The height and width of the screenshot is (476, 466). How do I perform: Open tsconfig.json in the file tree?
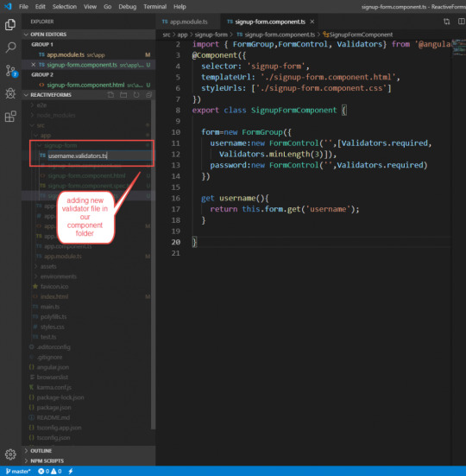[54, 438]
